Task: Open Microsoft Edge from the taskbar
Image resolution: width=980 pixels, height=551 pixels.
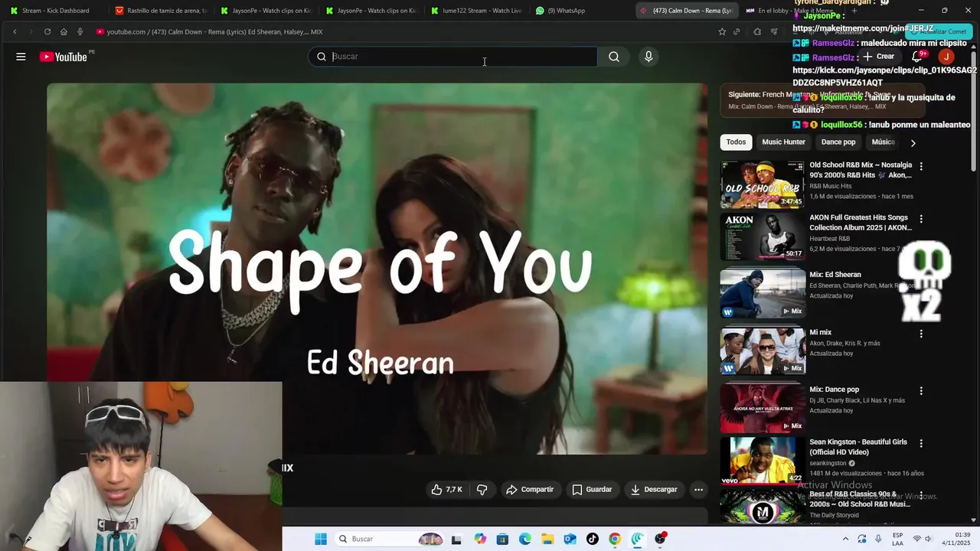Action: pyautogui.click(x=525, y=539)
